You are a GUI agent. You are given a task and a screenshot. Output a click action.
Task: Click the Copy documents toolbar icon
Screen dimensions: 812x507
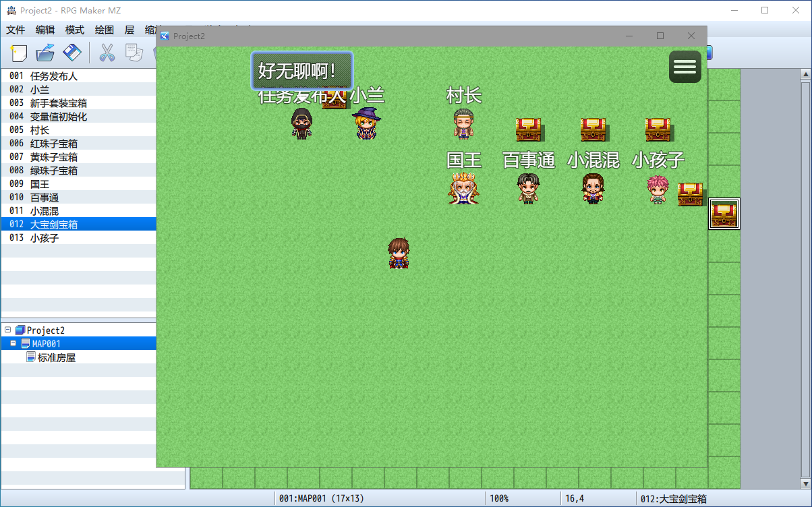(x=134, y=53)
